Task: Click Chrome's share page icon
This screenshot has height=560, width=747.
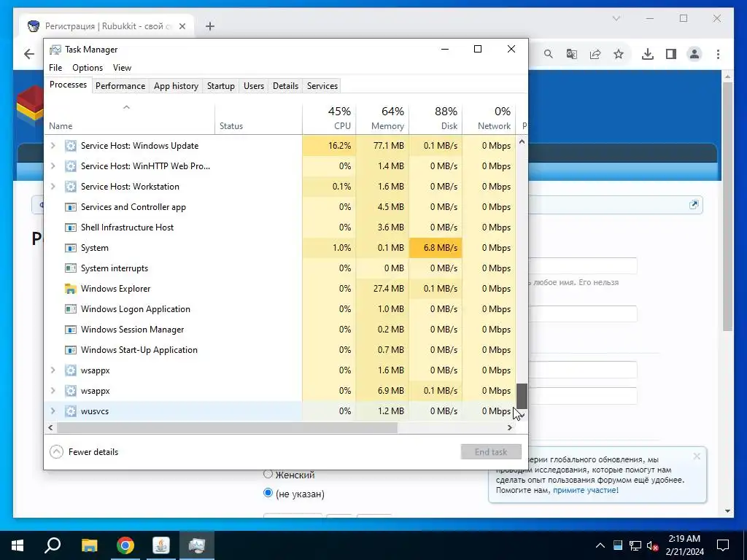Action: coord(595,54)
